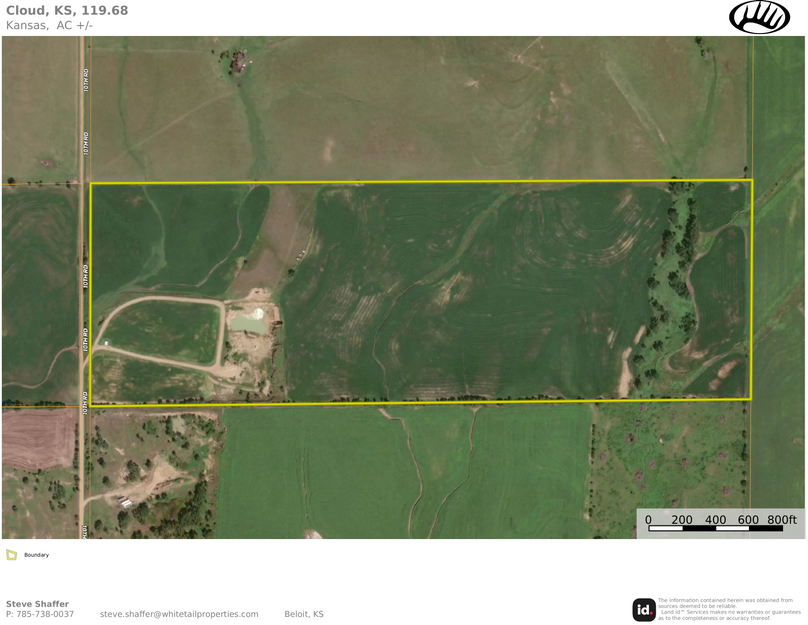This screenshot has width=808, height=625.
Task: Click the Land id disclaimer text
Action: click(729, 609)
